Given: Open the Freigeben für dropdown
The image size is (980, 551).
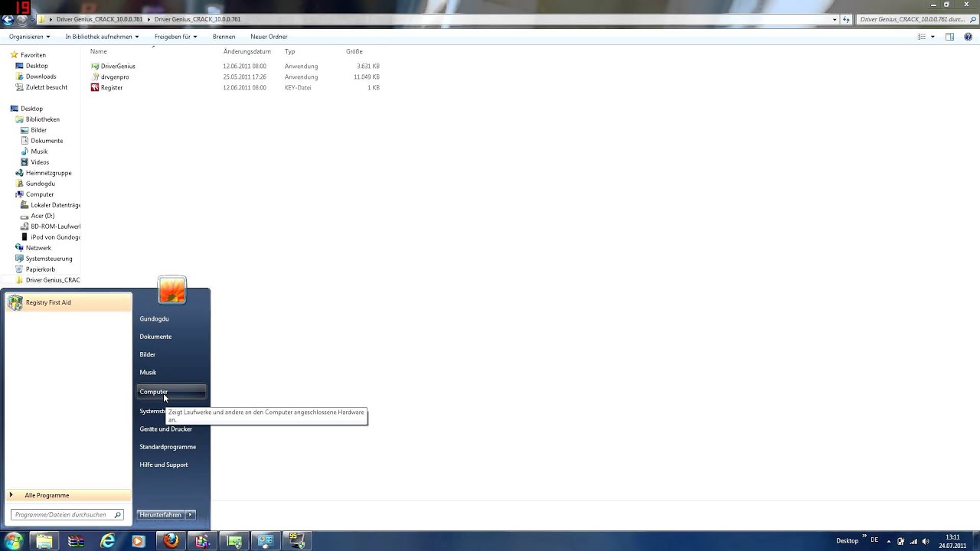Looking at the screenshot, I should coord(175,37).
